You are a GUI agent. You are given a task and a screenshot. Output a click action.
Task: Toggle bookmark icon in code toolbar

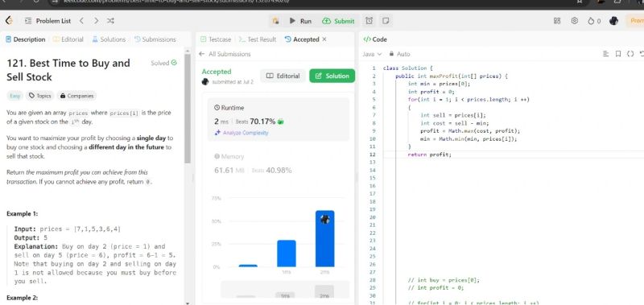(x=617, y=54)
